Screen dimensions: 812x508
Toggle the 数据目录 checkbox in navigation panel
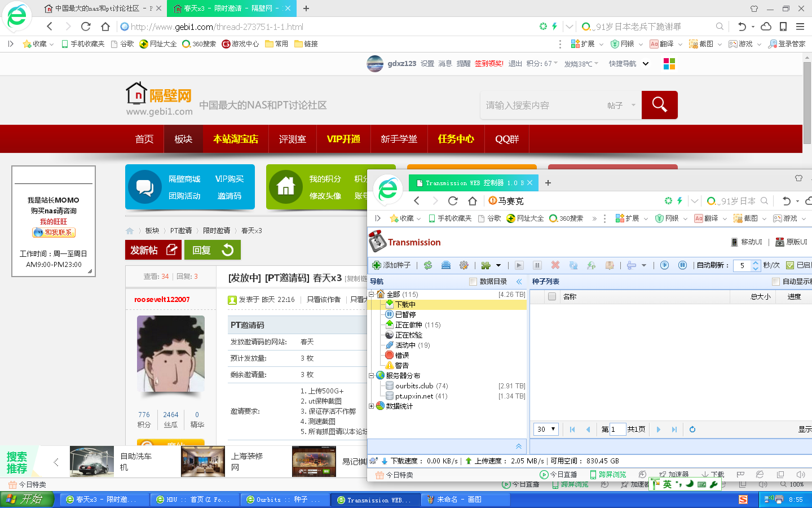point(473,282)
